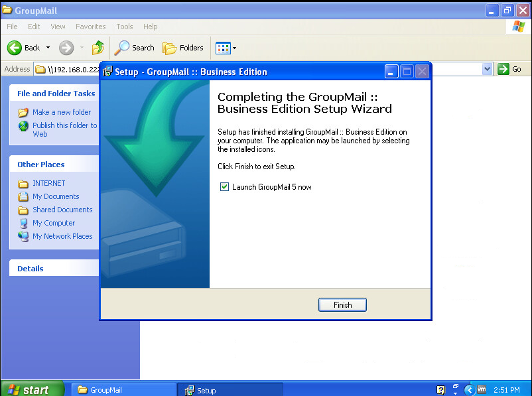Viewport: 532px width, 396px height.
Task: Click the Finish button in Setup
Action: [x=342, y=305]
